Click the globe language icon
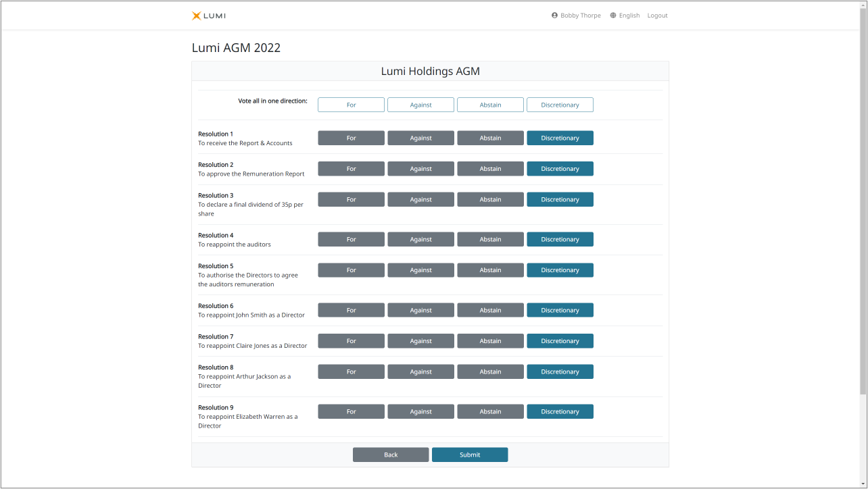This screenshot has width=868, height=489. (613, 16)
